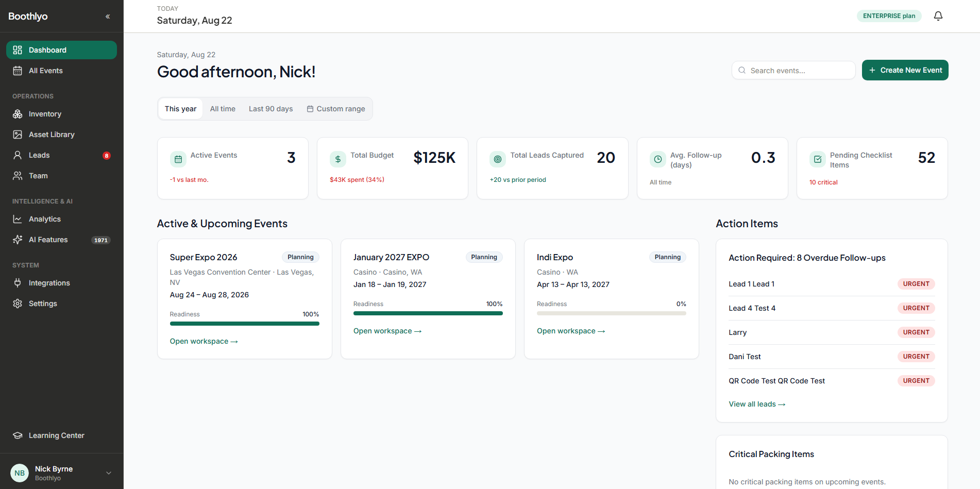The width and height of the screenshot is (980, 489).
Task: Collapse the sidebar with double-chevron icon
Action: coord(108,16)
